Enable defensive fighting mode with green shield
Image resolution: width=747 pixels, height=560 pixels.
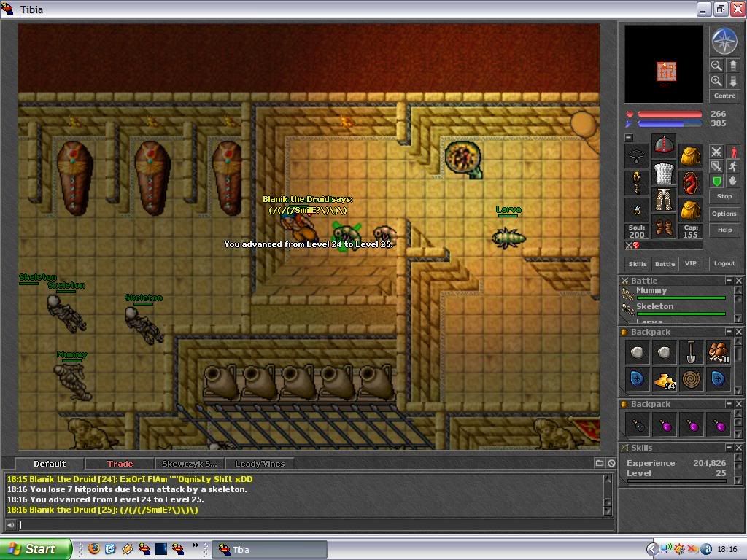716,181
